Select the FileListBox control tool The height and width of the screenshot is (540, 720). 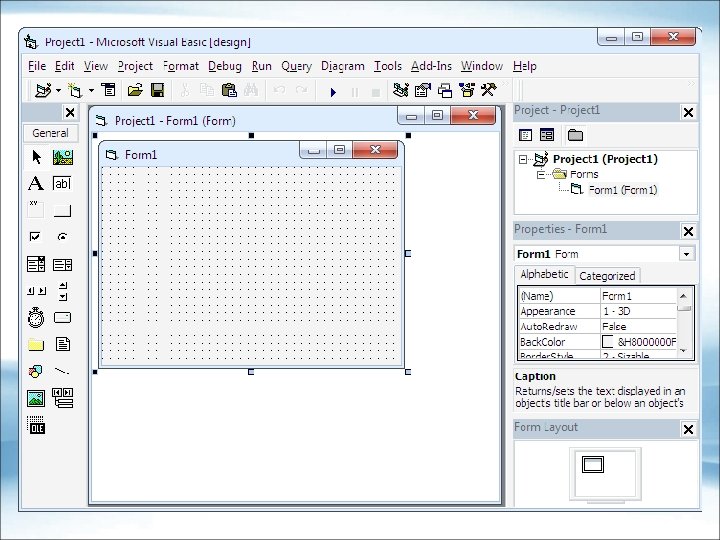(63, 344)
